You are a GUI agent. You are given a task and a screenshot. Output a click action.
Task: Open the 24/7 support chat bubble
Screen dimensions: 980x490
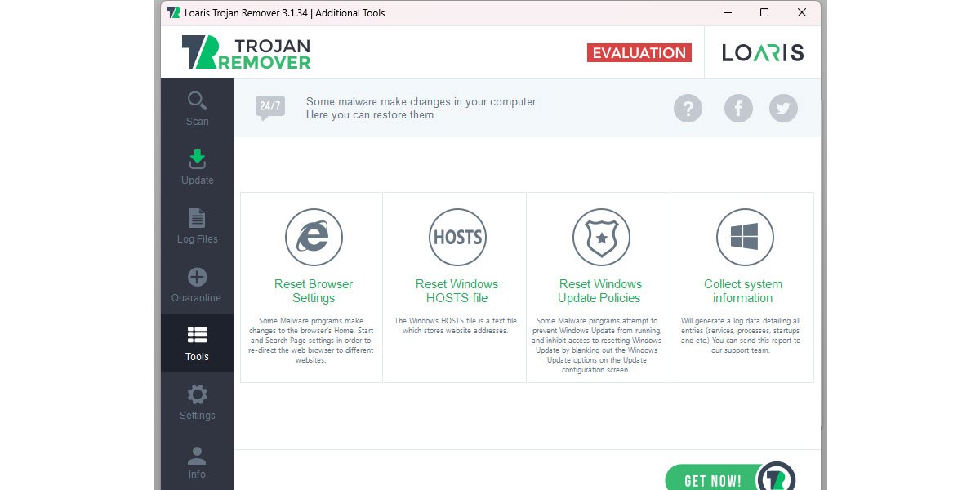269,107
